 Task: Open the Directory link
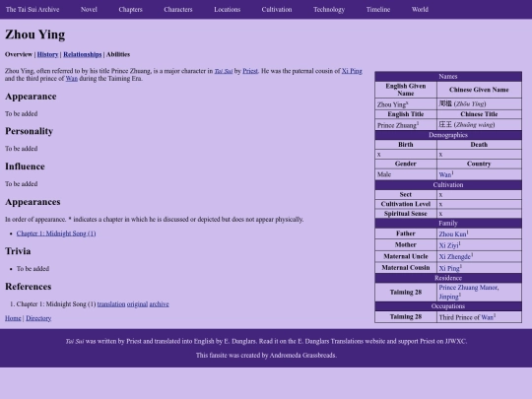pos(38,318)
